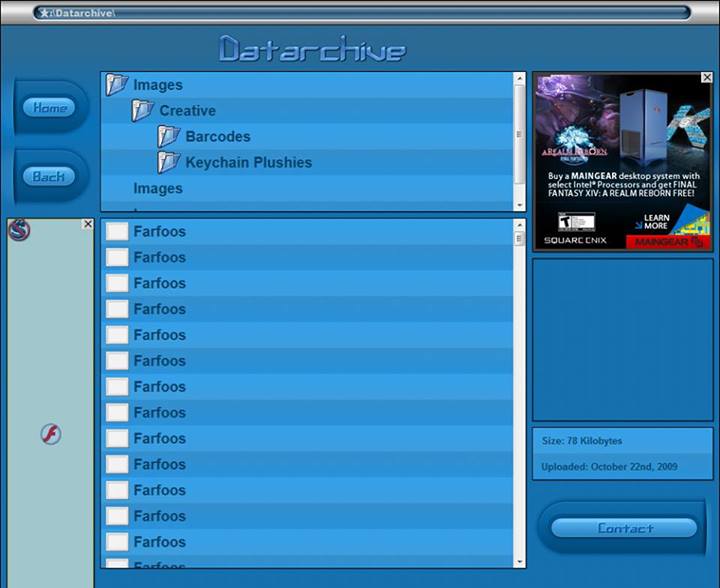Click the star icon in the title bar
The width and height of the screenshot is (720, 588).
44,13
